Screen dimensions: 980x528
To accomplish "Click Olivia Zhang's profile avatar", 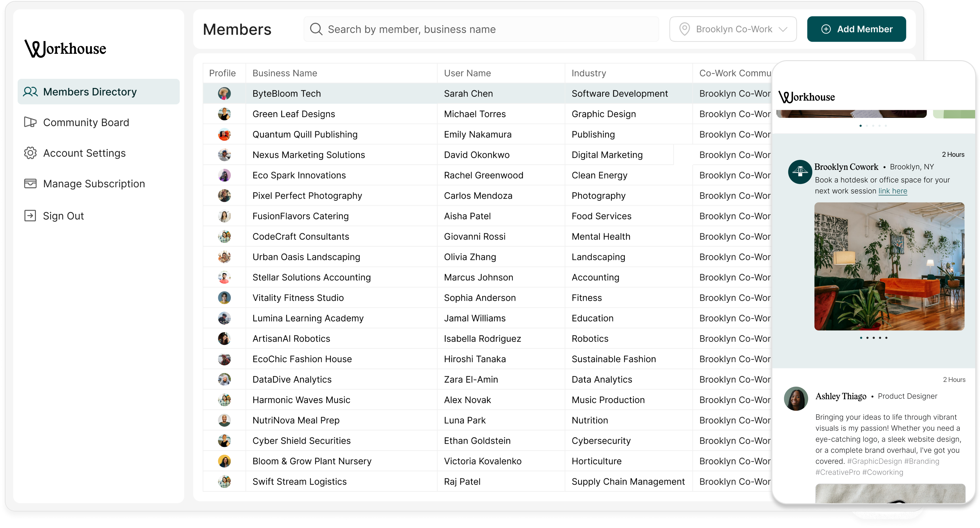I will tap(224, 257).
